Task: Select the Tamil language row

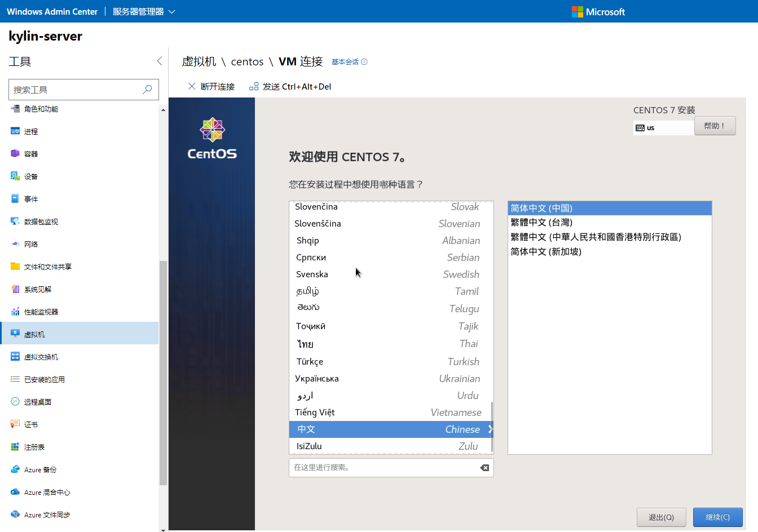Action: click(x=391, y=291)
